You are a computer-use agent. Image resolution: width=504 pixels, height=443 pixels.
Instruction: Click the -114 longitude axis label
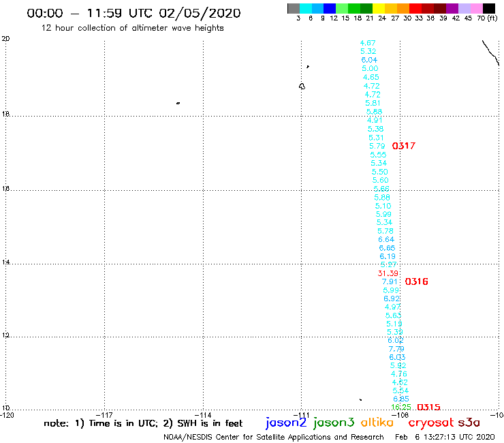point(203,415)
